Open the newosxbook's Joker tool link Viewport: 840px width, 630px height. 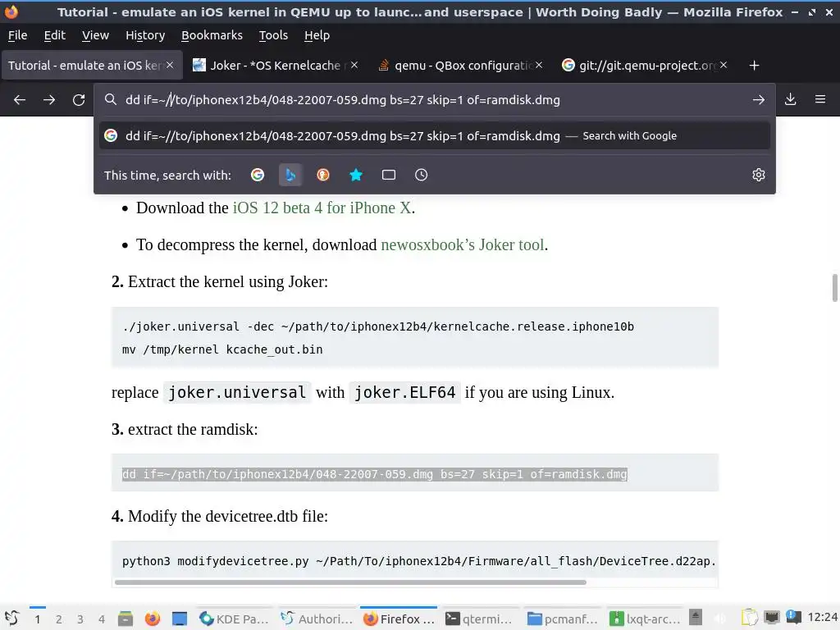(463, 244)
